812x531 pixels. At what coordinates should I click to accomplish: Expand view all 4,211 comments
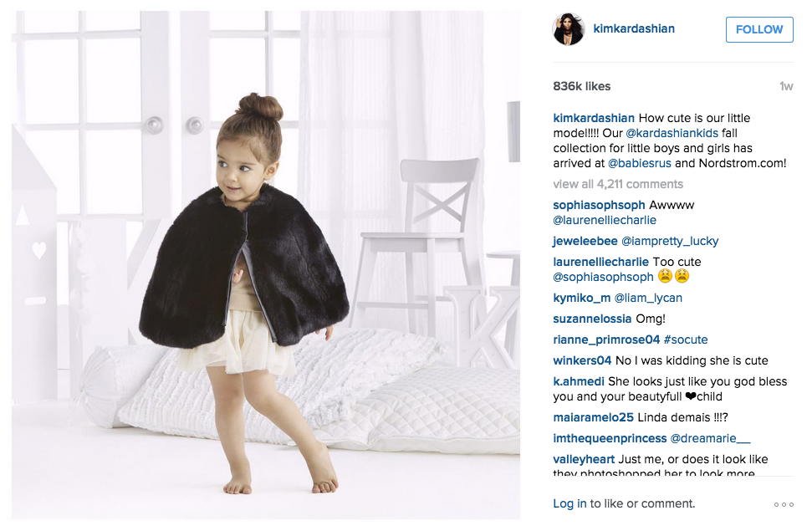pos(618,184)
